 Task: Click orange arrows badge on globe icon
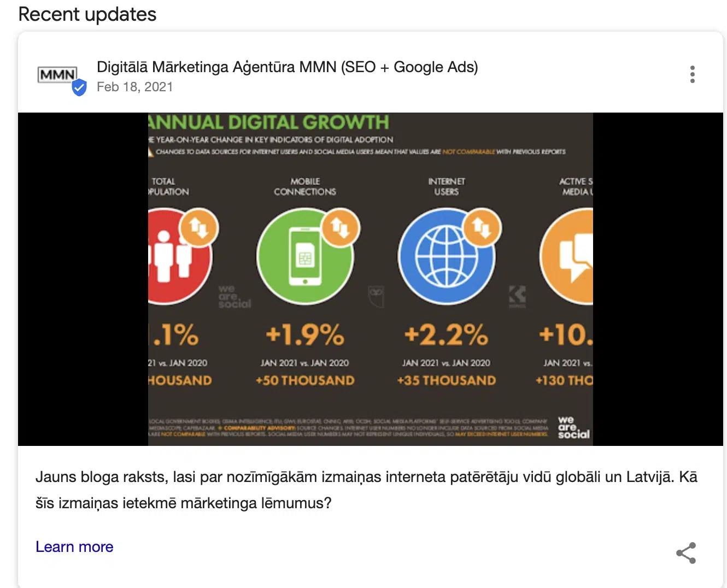point(482,227)
